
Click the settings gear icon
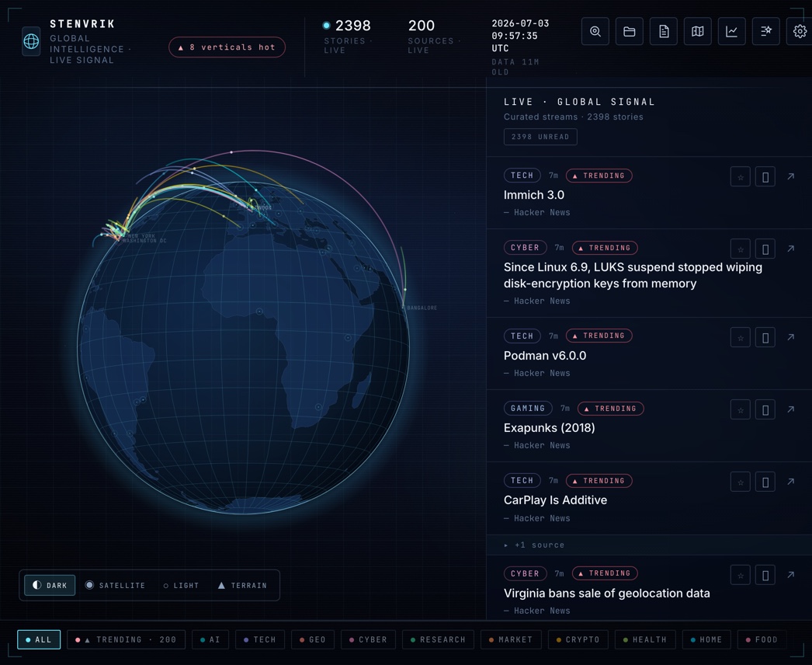pyautogui.click(x=800, y=32)
